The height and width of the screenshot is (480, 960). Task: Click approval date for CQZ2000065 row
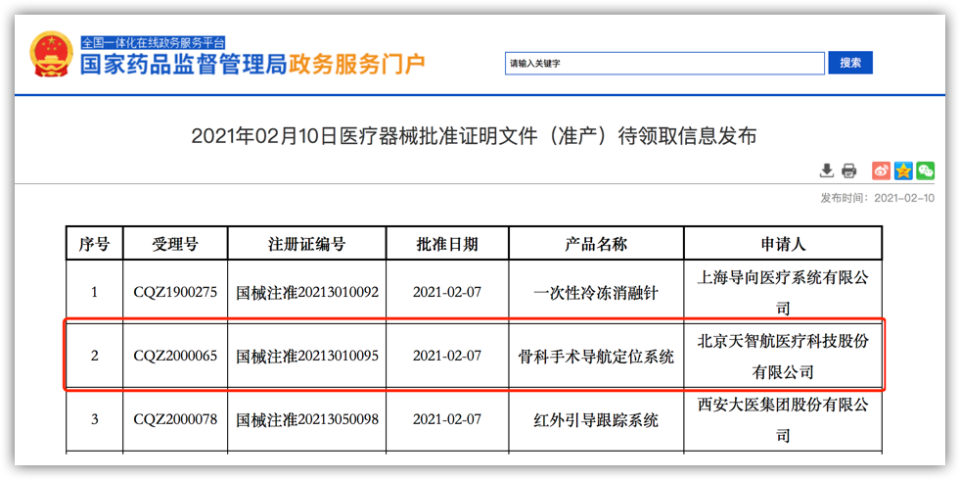447,356
